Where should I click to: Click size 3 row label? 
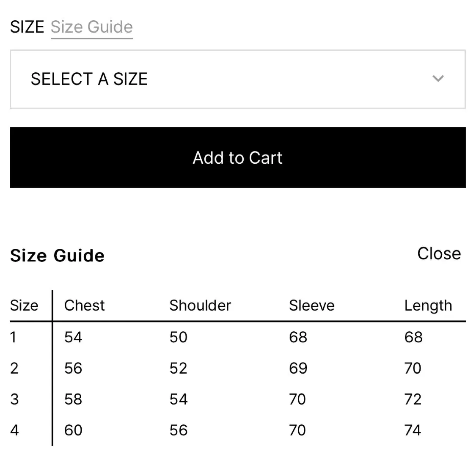point(14,399)
